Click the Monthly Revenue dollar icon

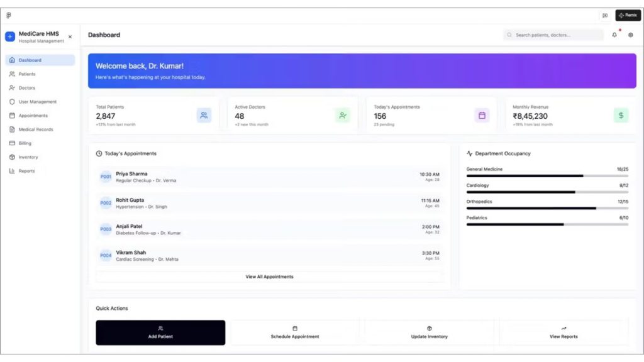pos(621,116)
